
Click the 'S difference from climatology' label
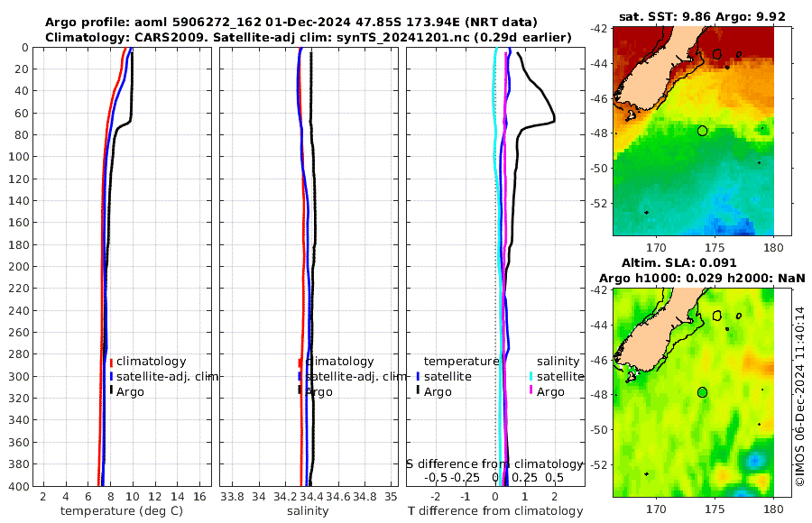(x=494, y=463)
